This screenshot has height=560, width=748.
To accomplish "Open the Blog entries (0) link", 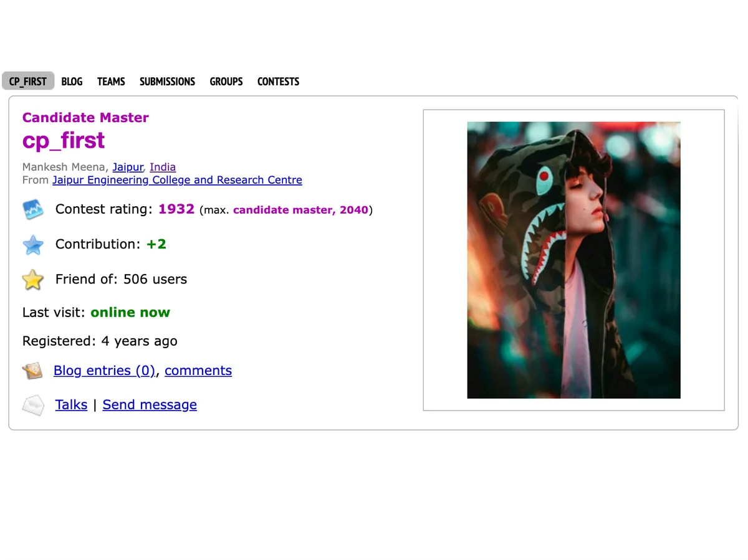I will coord(104,371).
